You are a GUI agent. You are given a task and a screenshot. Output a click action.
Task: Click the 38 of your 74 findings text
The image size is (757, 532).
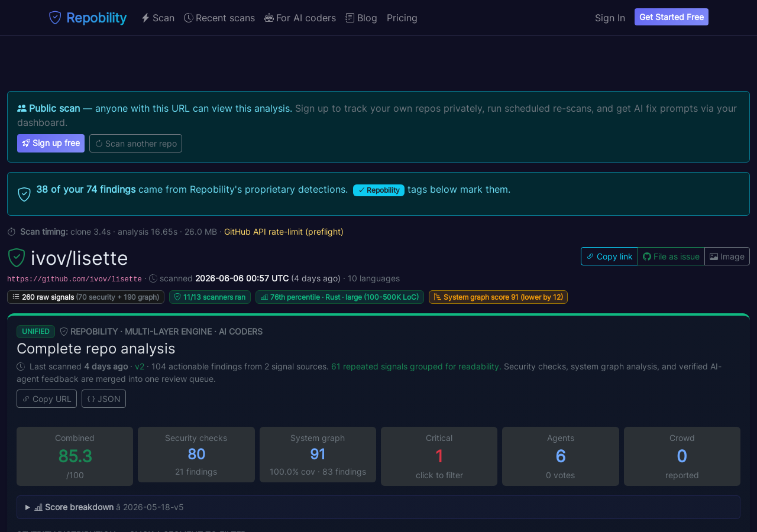pyautogui.click(x=86, y=189)
